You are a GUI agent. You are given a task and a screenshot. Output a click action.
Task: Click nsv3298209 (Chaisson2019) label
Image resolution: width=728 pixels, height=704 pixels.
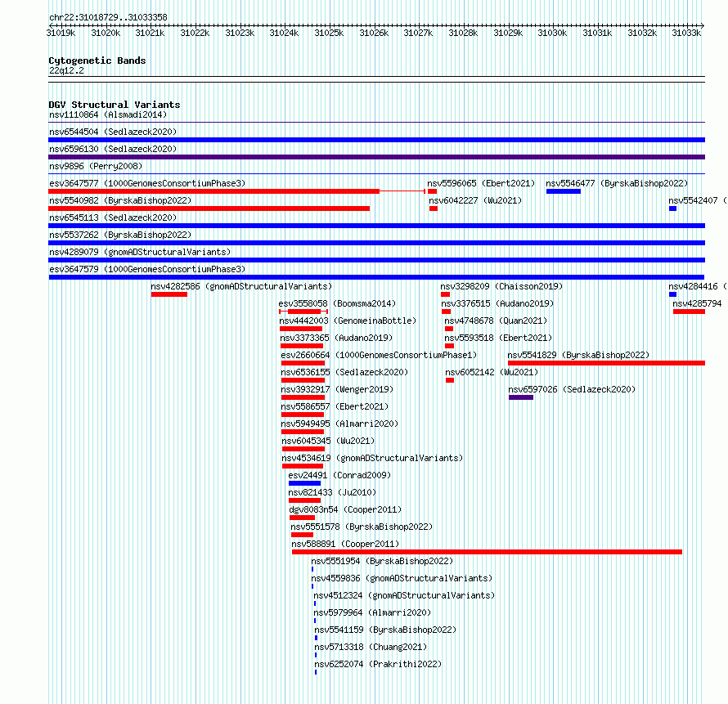501,286
